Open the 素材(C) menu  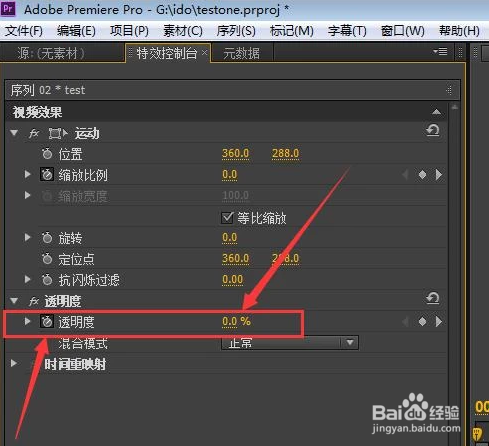(x=183, y=31)
